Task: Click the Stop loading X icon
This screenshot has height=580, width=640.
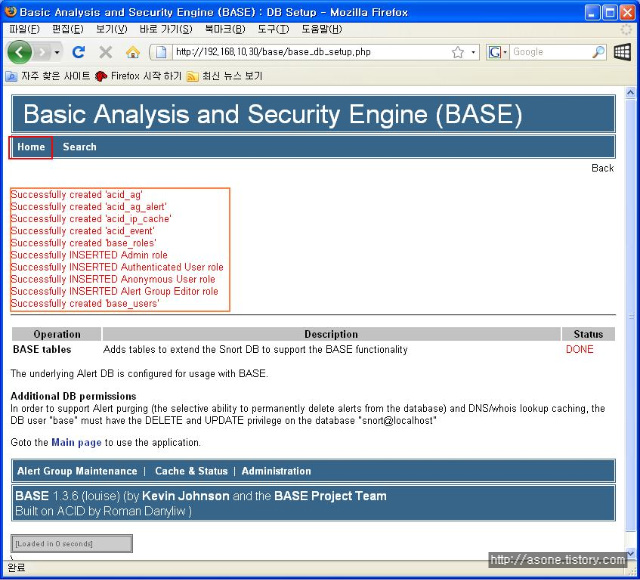Action: click(x=106, y=52)
